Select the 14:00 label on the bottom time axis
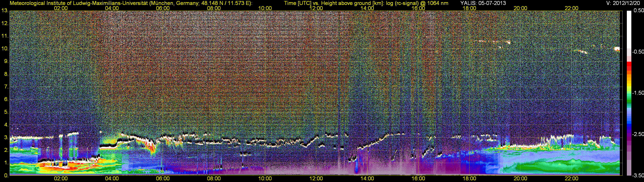 tap(367, 179)
